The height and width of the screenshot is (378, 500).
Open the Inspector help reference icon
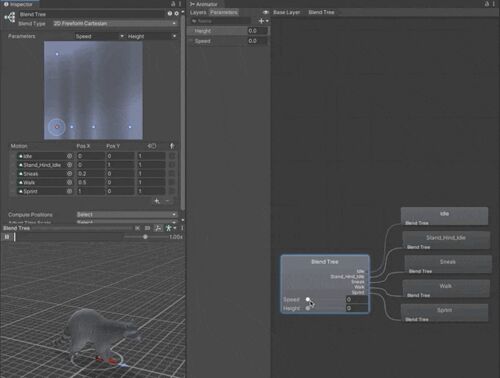point(170,14)
